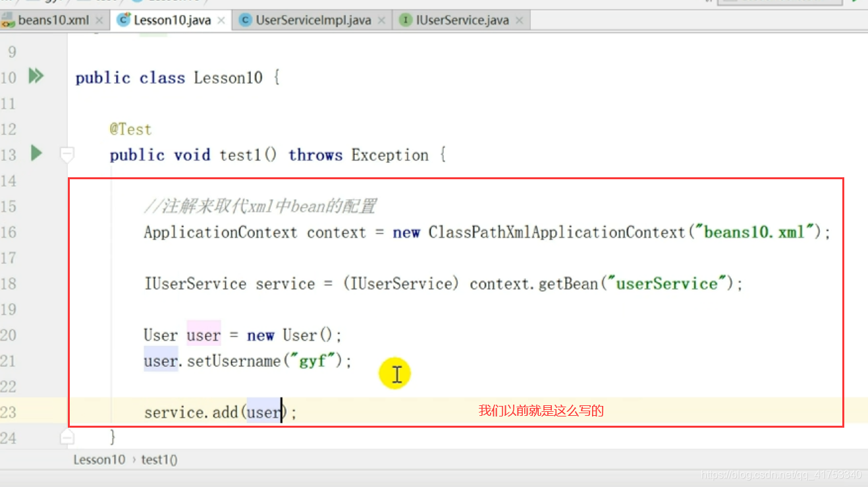868x487 pixels.
Task: Click the setUsername method call
Action: click(234, 361)
